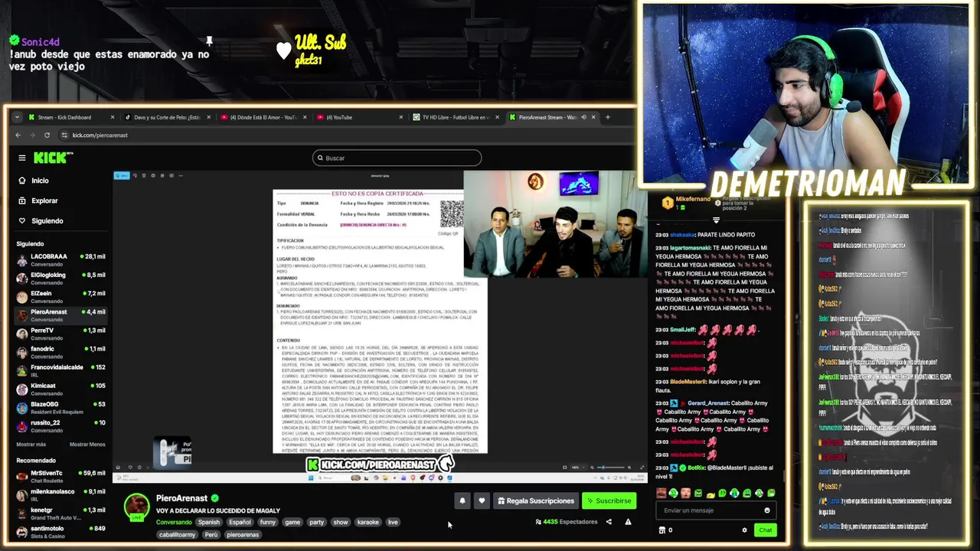Send message with green Chat button

click(766, 530)
